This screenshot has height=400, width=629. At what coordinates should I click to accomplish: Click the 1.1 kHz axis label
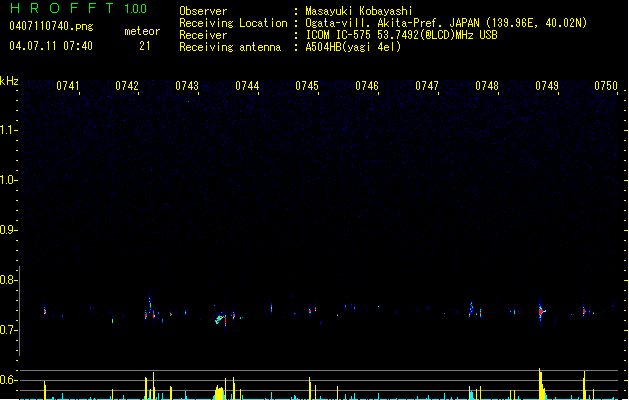(x=8, y=130)
